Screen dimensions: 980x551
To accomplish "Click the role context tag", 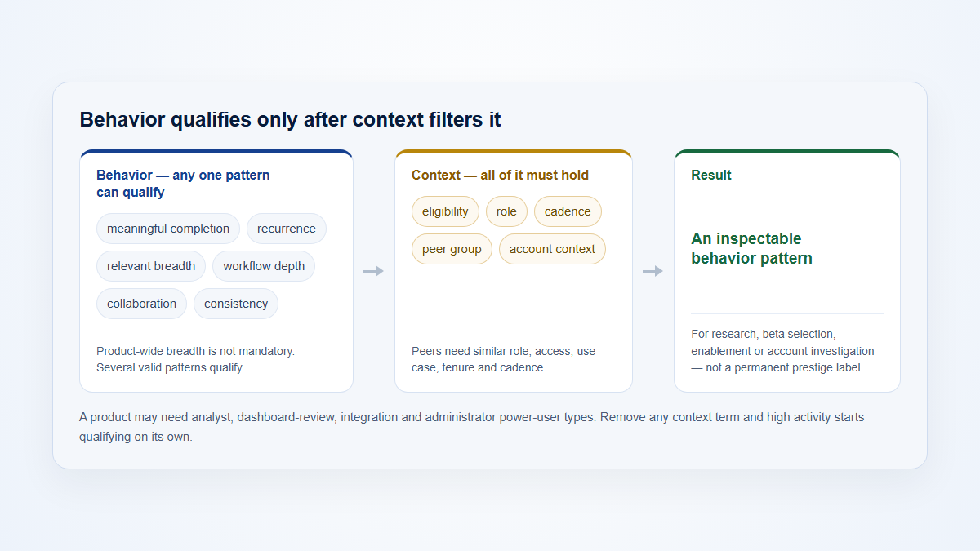I will pos(506,211).
